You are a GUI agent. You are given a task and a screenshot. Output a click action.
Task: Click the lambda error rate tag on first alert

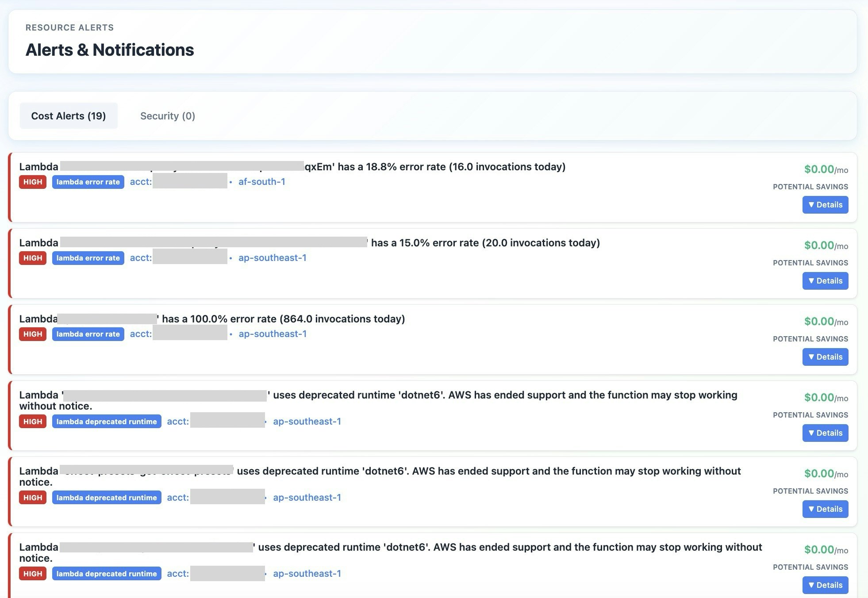pos(88,182)
